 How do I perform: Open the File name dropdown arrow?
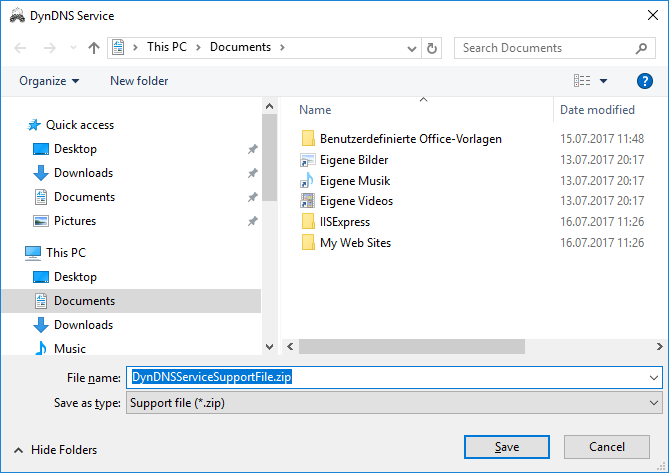pyautogui.click(x=653, y=377)
